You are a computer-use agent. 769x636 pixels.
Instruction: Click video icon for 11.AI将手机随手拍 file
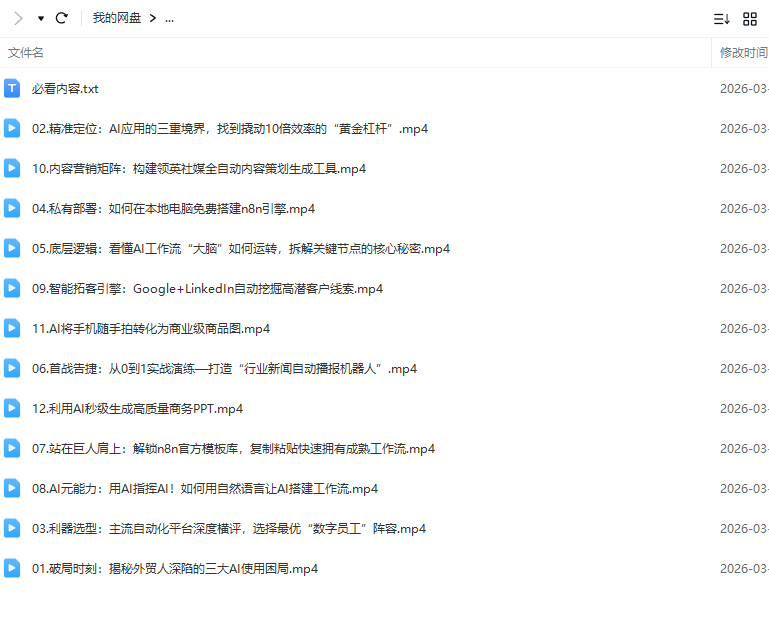(12, 328)
